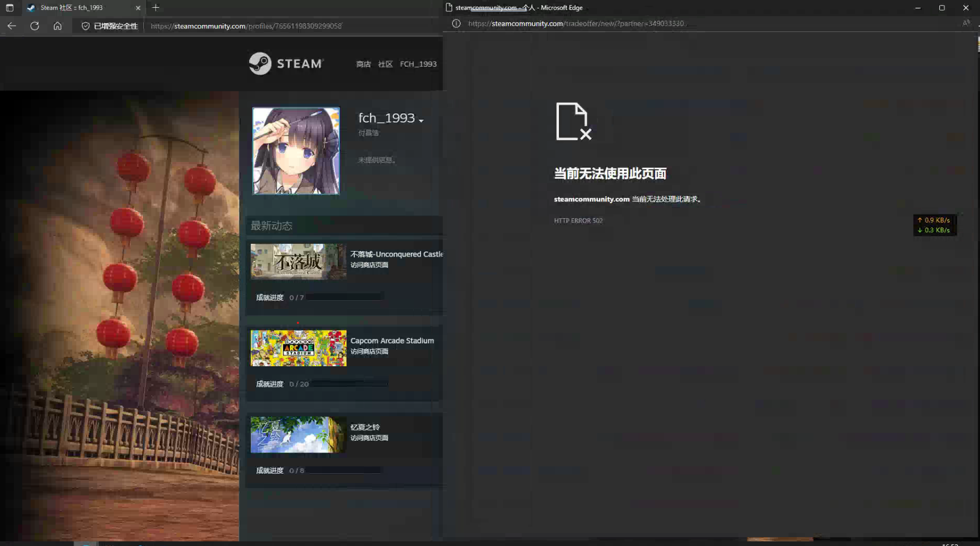This screenshot has height=546, width=980.
Task: Click the page info icon in the right address bar
Action: tap(456, 23)
